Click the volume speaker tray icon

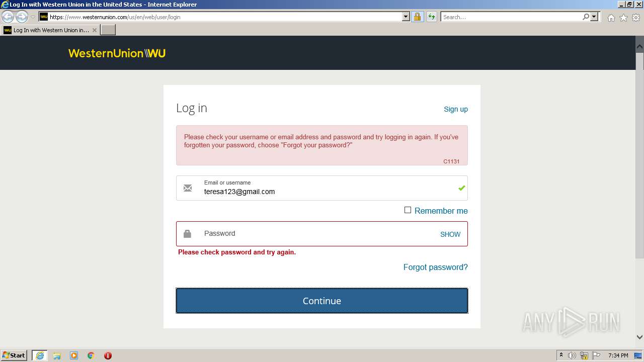pyautogui.click(x=572, y=355)
